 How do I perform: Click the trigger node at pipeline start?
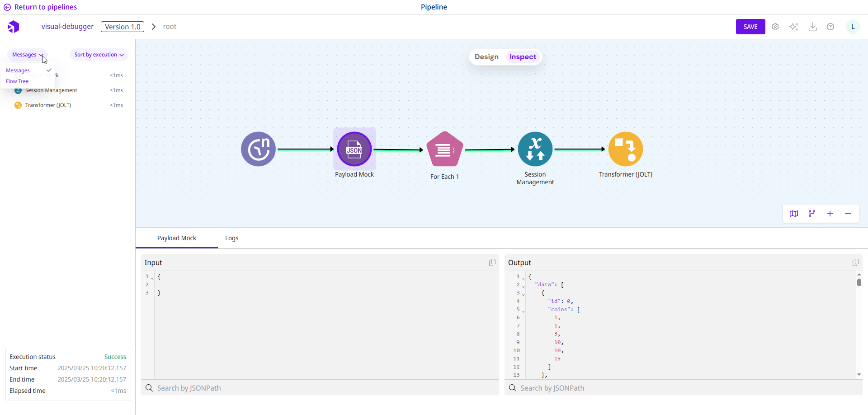258,149
